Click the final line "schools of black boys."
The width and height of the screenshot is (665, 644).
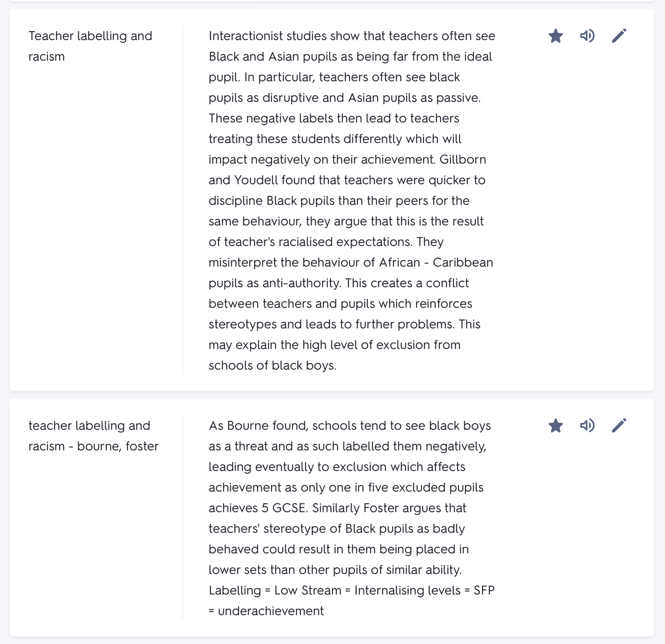(x=272, y=366)
